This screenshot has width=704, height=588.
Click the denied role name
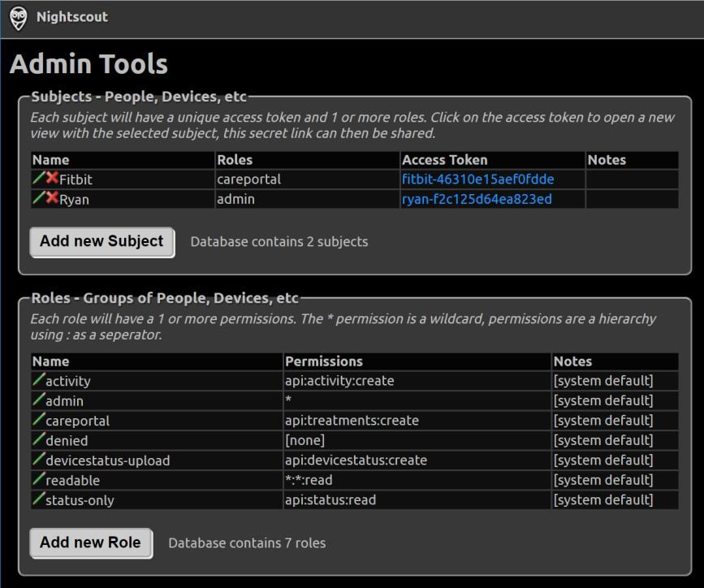[x=67, y=441]
